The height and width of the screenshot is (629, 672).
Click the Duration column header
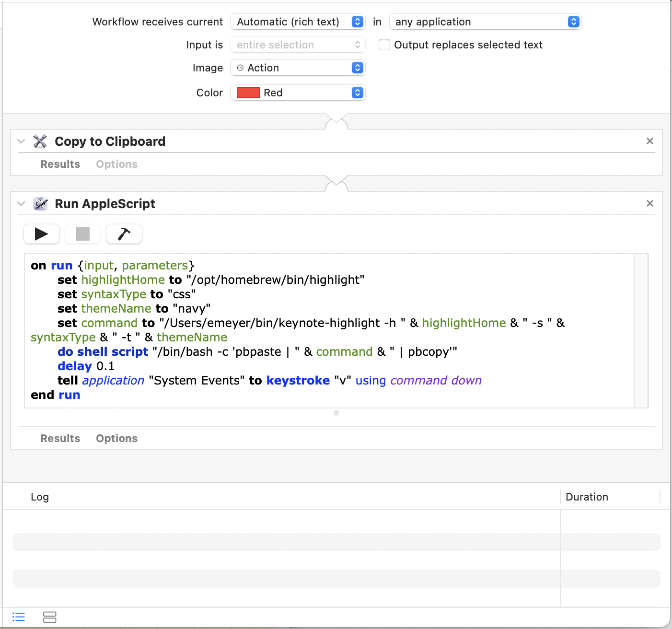(x=587, y=497)
